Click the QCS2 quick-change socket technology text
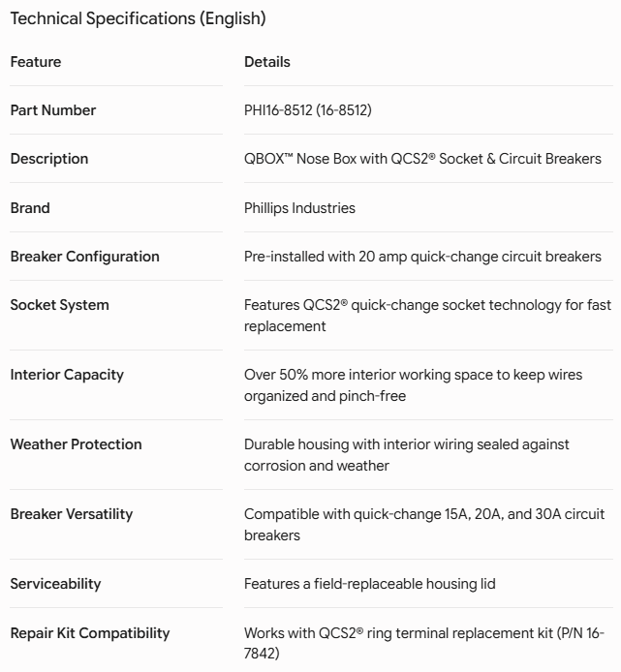The width and height of the screenshot is (621, 672). (427, 316)
